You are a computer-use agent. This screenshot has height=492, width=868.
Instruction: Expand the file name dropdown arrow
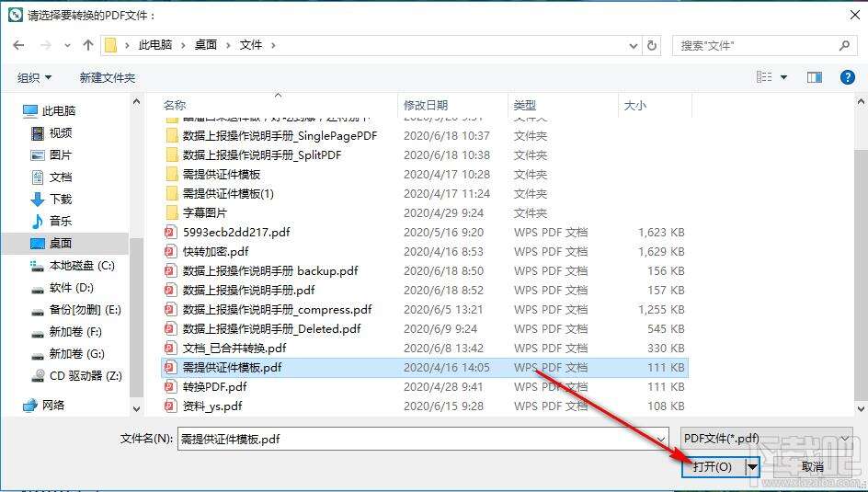661,440
